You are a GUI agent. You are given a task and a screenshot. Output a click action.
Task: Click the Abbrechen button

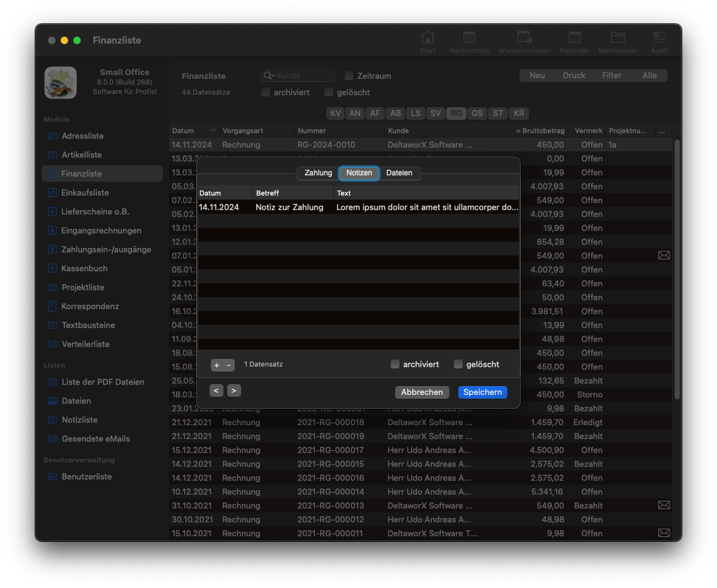[x=422, y=392]
